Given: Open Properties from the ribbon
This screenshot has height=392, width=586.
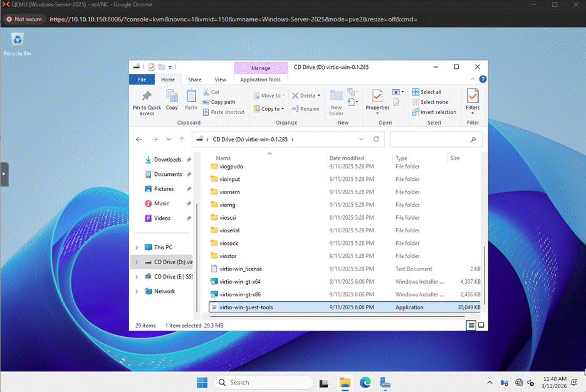Looking at the screenshot, I should [x=377, y=97].
